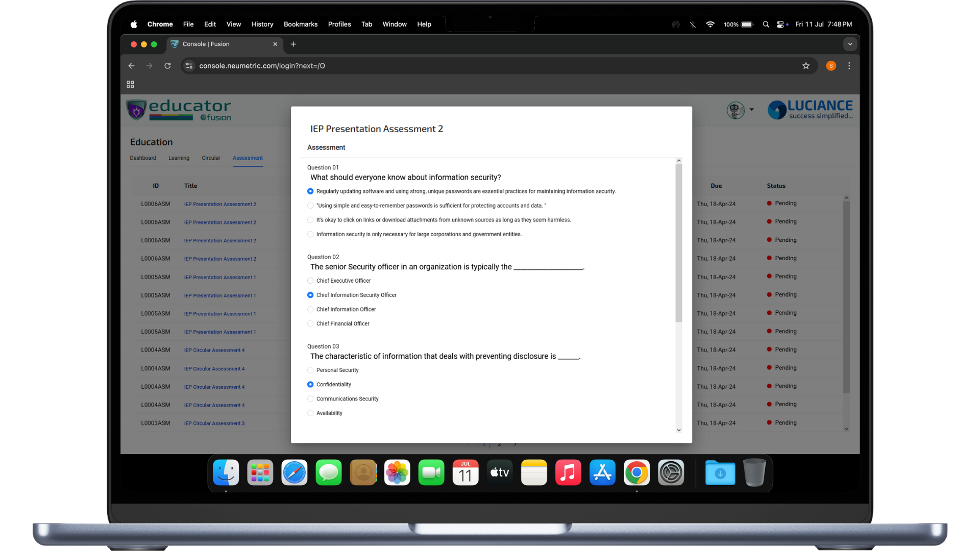The width and height of the screenshot is (980, 551).
Task: Click the page reload icon
Action: [167, 65]
